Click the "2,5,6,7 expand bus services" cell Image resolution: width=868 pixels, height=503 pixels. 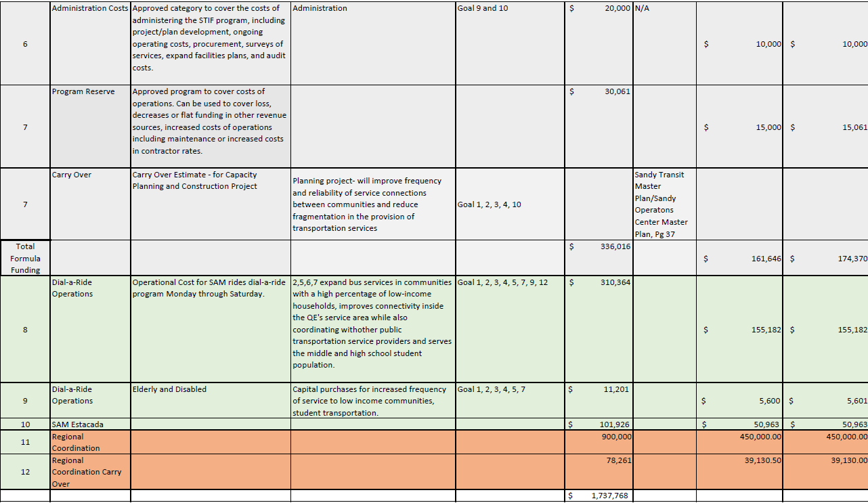tap(373, 329)
